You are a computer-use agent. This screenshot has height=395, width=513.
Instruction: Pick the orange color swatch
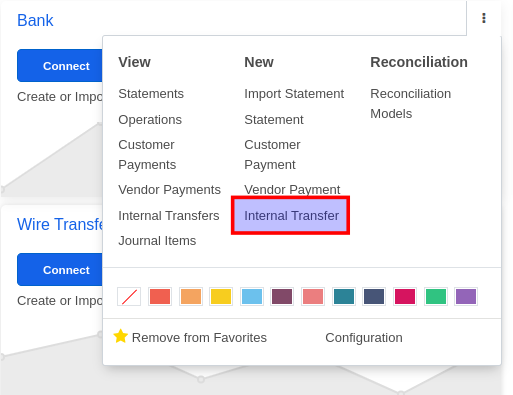coord(191,296)
